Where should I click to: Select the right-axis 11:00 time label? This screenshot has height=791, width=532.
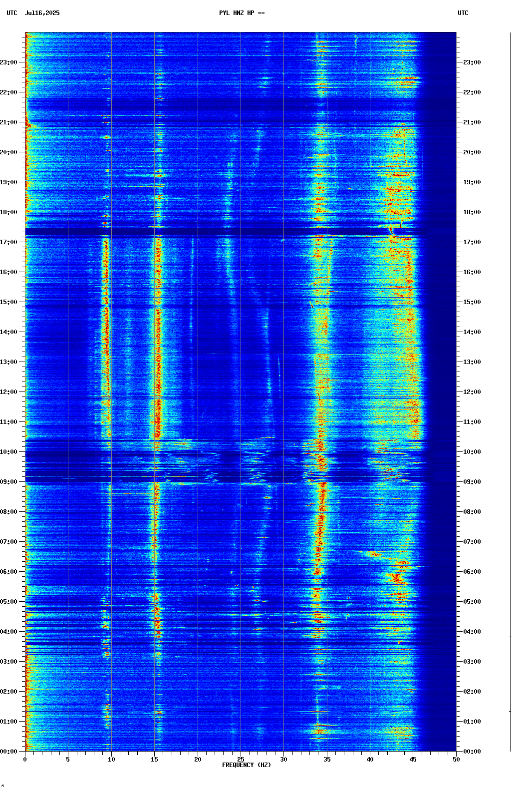[472, 422]
